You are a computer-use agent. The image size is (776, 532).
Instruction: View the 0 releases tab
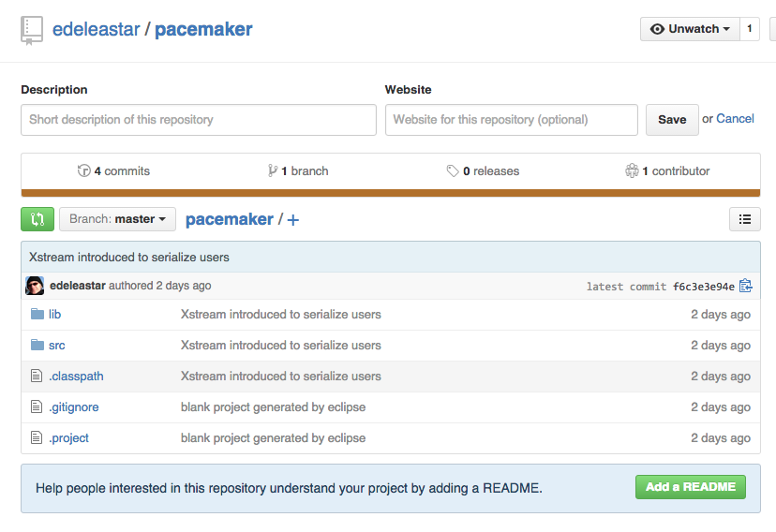point(483,171)
